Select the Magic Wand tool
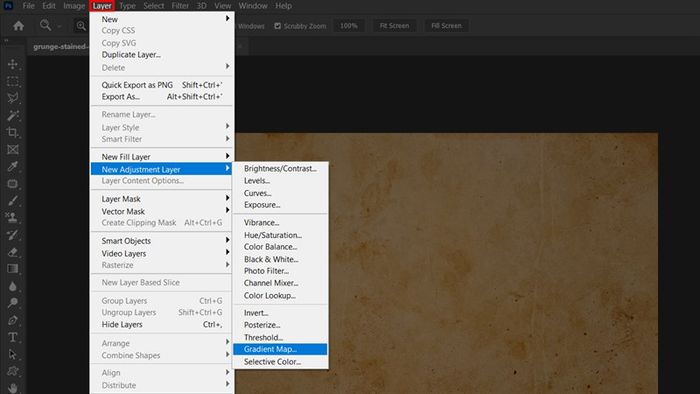Viewport: 700px width, 394px height. coord(12,116)
